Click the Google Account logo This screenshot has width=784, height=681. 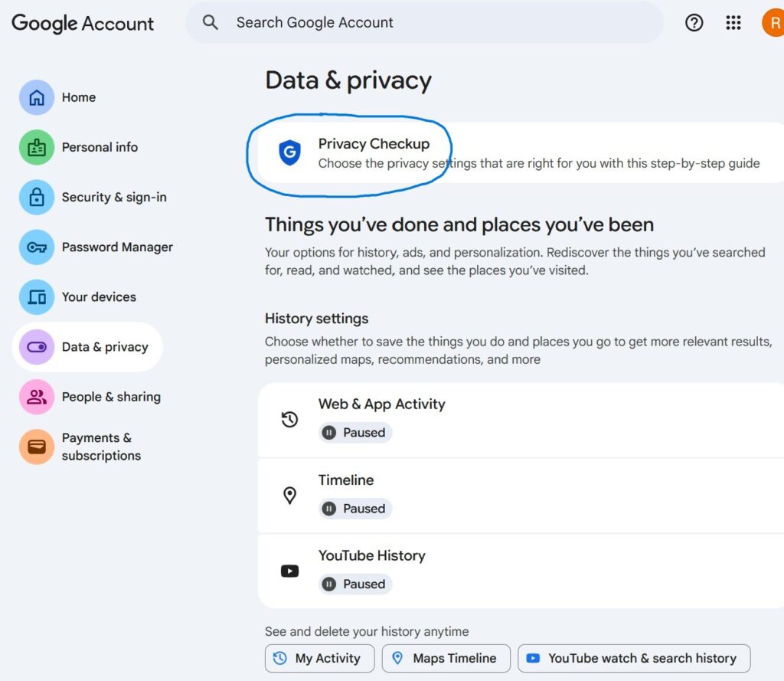[x=83, y=23]
